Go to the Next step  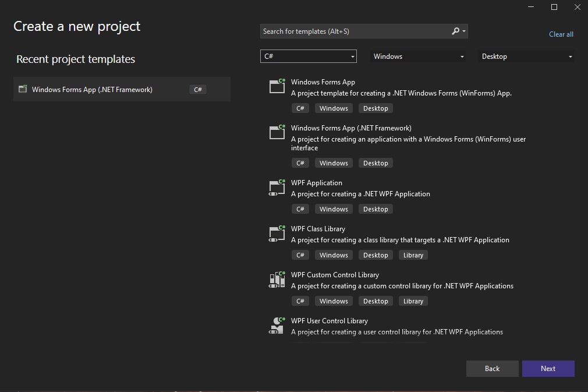(x=548, y=369)
